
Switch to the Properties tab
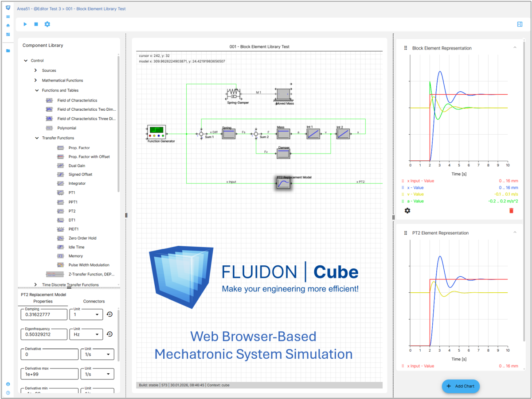(x=43, y=301)
